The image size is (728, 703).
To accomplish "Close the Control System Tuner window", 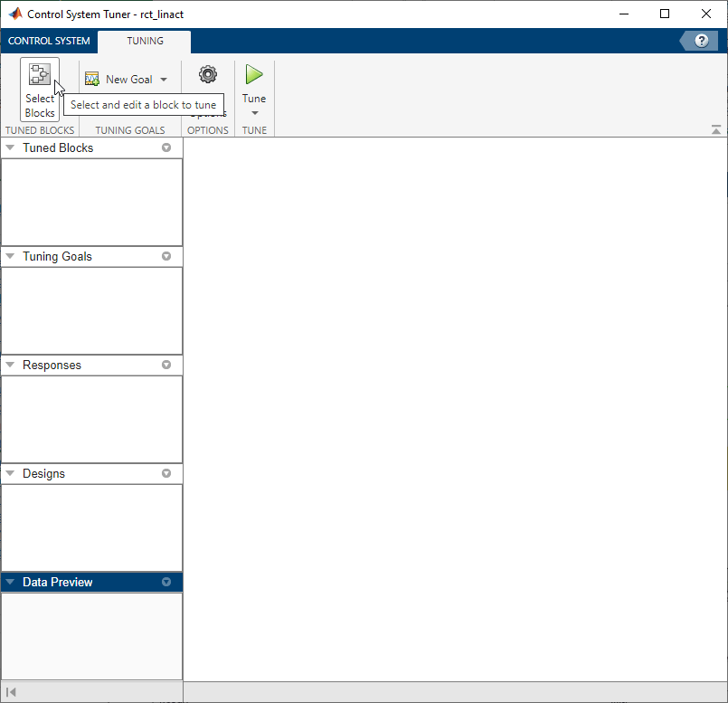I will pyautogui.click(x=705, y=14).
